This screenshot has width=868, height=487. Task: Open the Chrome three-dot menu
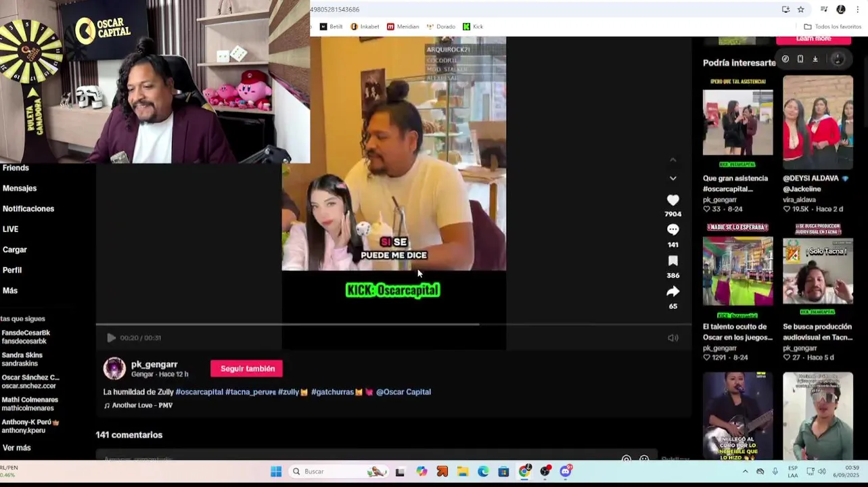857,9
